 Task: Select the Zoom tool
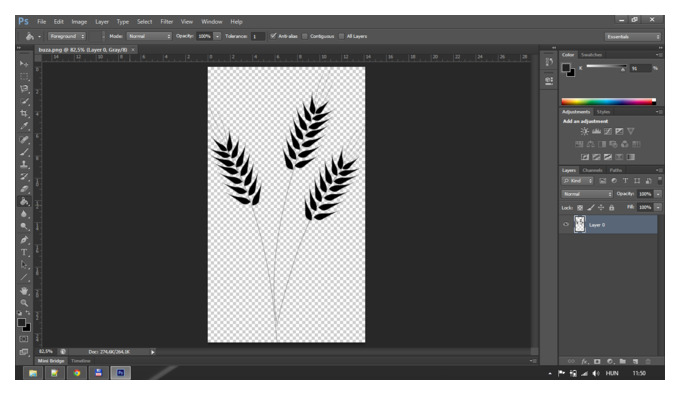(x=24, y=303)
